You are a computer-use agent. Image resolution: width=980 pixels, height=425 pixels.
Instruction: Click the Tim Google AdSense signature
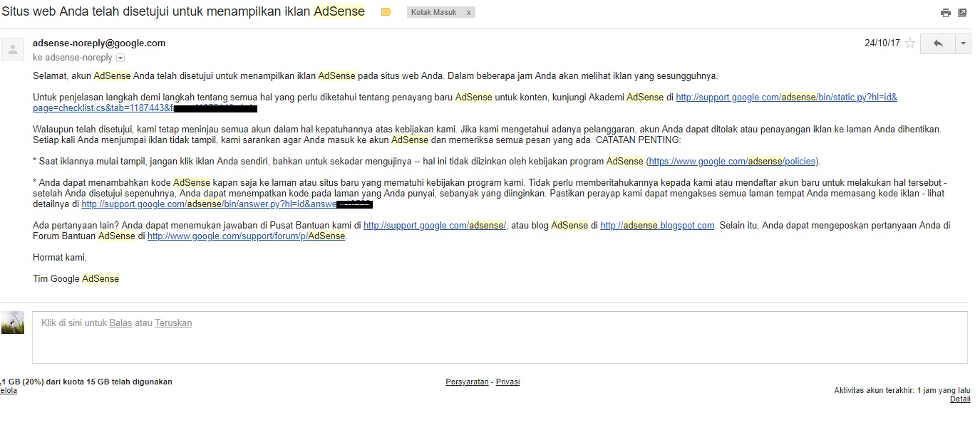76,279
